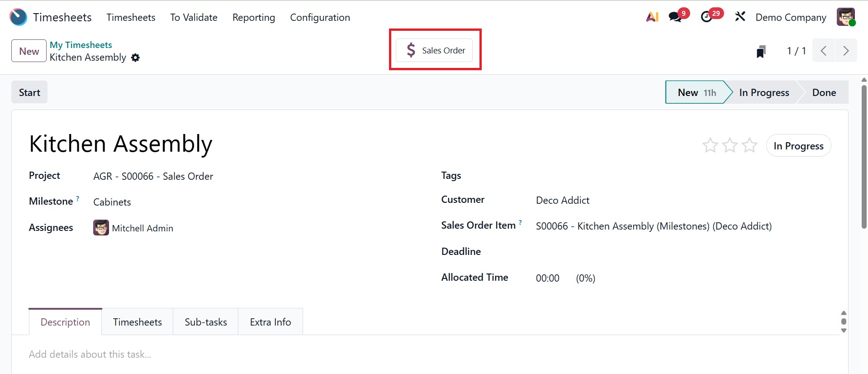Open the chat messages icon
Image resolution: width=868 pixels, height=374 pixels.
[x=675, y=17]
